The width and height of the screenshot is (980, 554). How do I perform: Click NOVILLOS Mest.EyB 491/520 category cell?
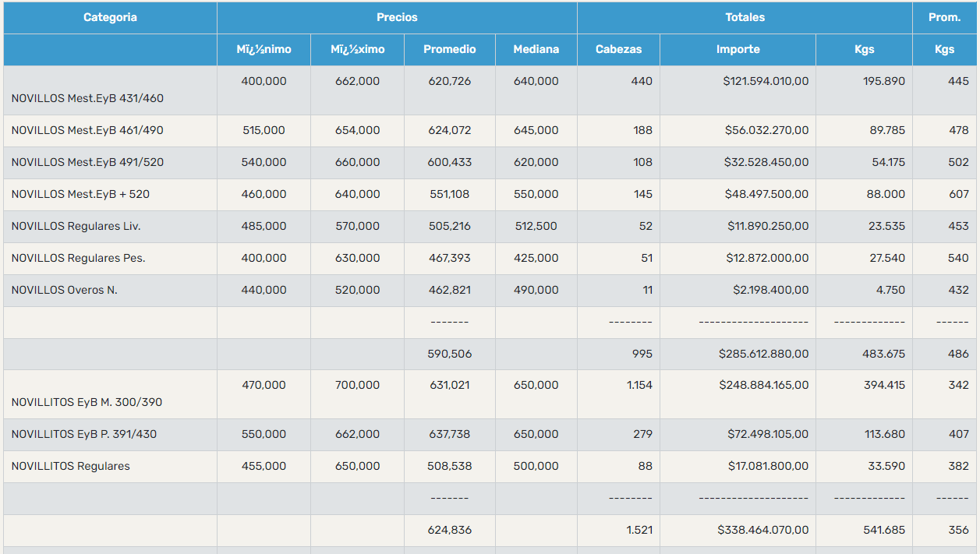coord(87,162)
